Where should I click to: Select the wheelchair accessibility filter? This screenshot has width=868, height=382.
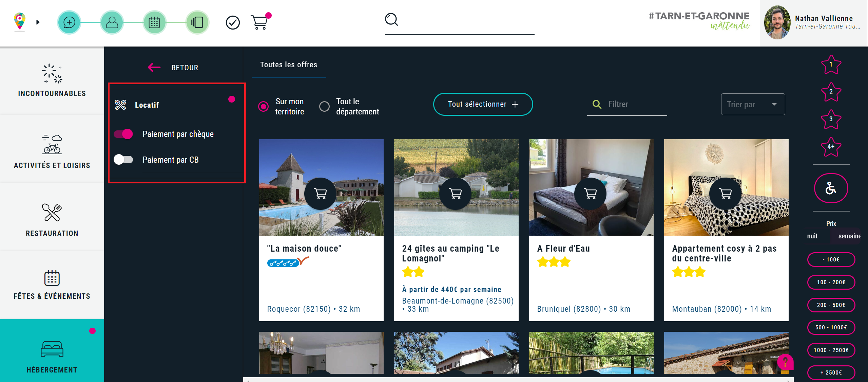tap(831, 188)
